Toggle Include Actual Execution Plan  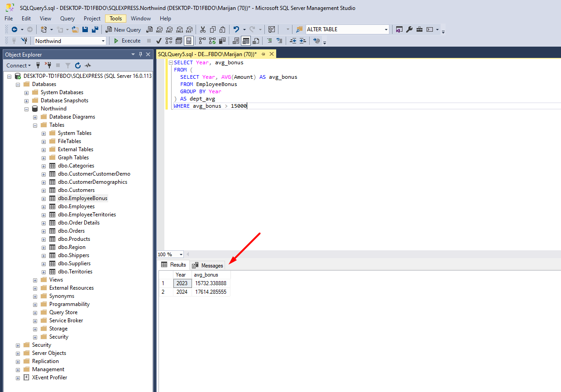tap(202, 41)
